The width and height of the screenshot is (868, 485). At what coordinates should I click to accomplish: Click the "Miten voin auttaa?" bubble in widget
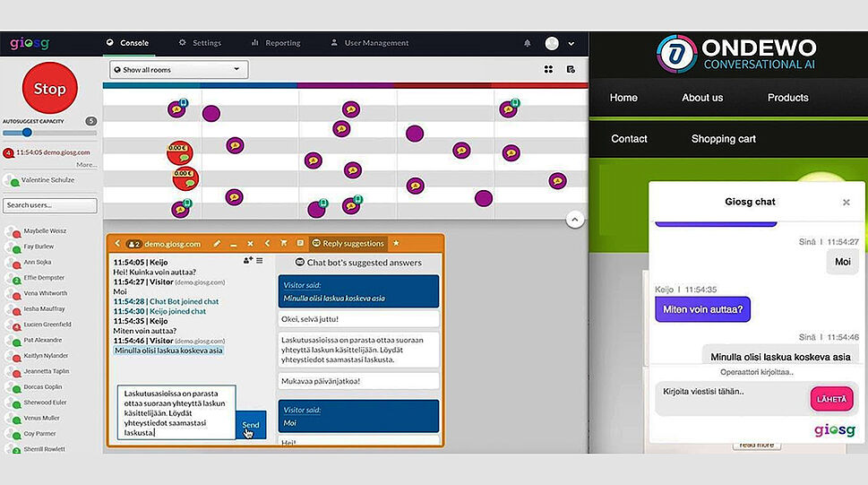[x=702, y=310]
